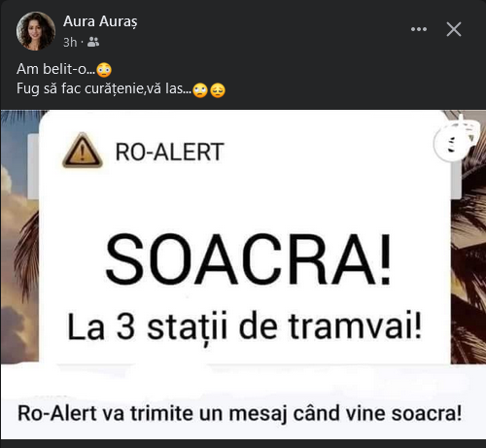Open Aura Auraș's profile picture

tap(36, 31)
